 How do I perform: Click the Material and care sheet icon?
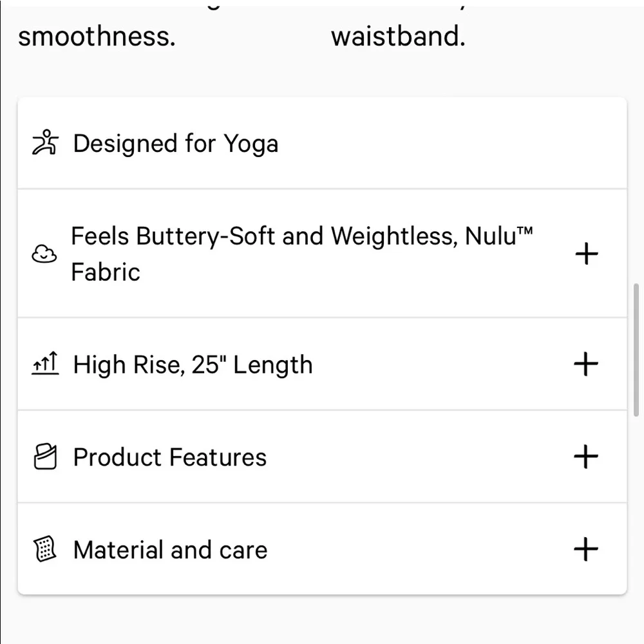pyautogui.click(x=45, y=550)
